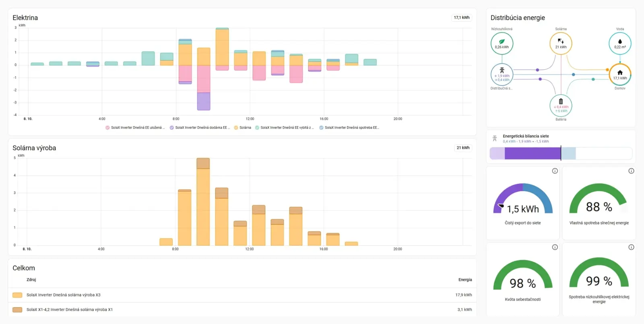Screen dimensions: 644x324
Task: Click the grid energy balance bar
Action: pos(561,154)
